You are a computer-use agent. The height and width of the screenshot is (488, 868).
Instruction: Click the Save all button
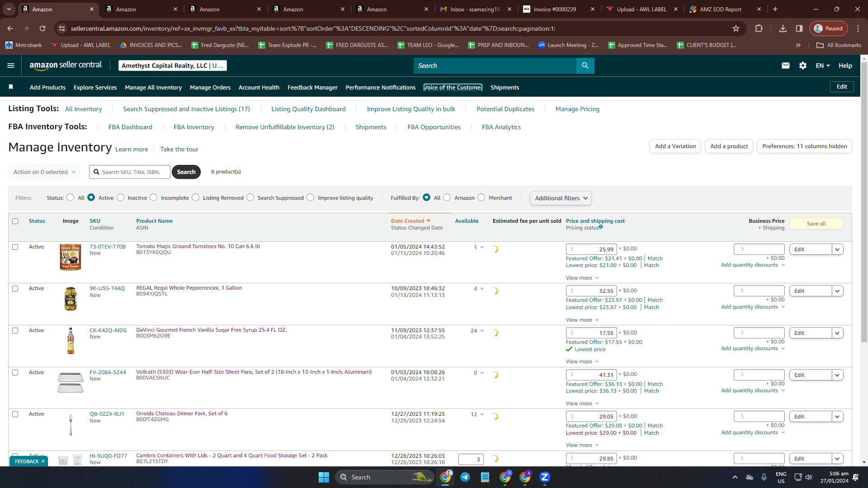click(816, 224)
